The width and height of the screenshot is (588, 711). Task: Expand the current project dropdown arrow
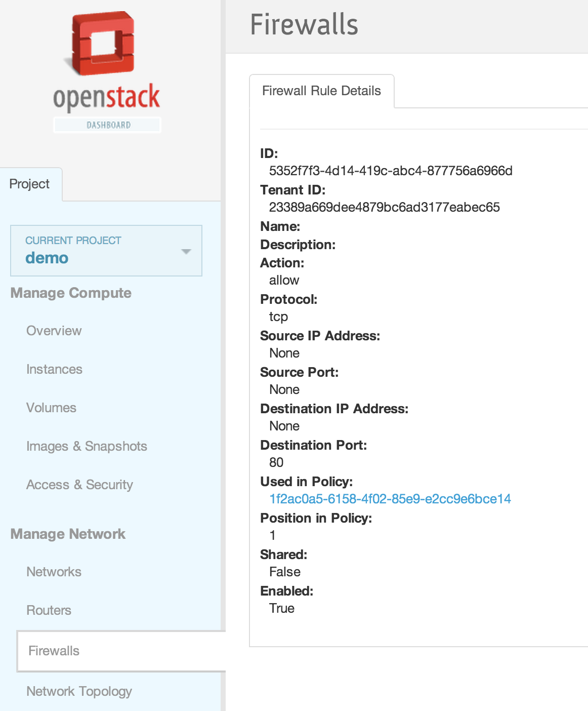point(186,251)
